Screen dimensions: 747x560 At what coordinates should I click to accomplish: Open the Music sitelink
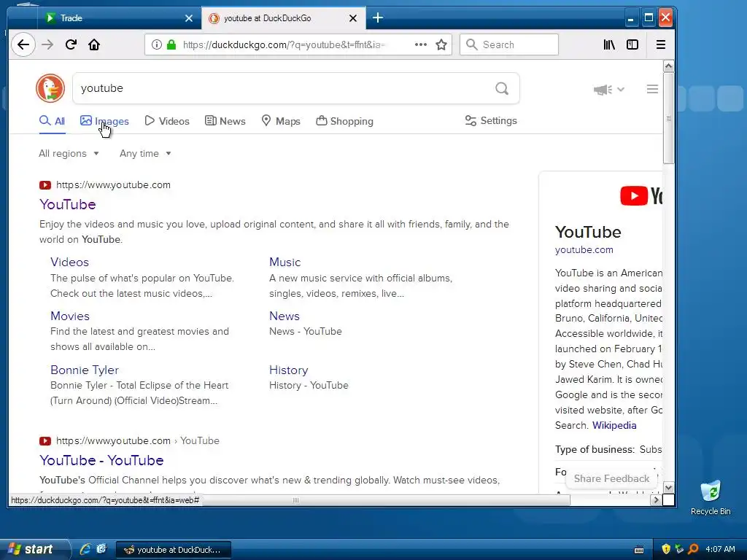285,262
